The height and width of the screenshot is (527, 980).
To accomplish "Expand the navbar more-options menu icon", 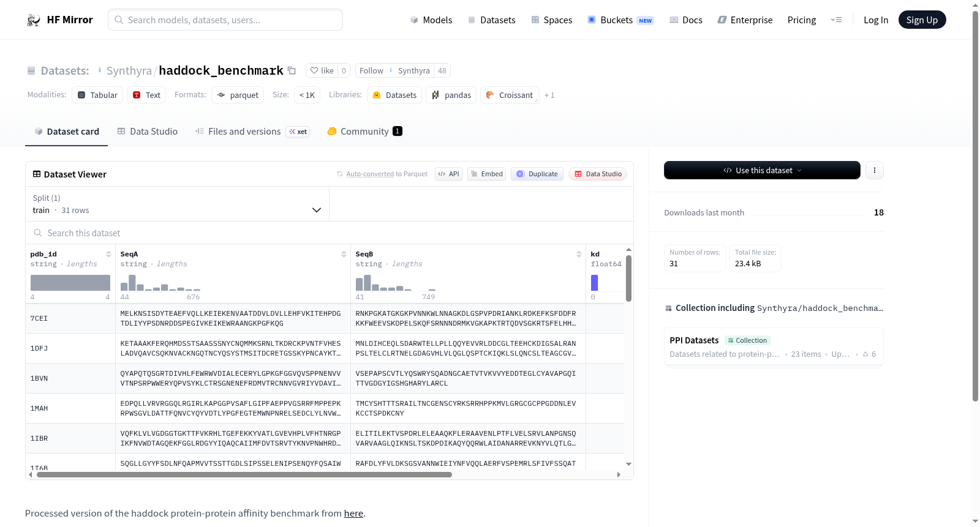I will 836,20.
